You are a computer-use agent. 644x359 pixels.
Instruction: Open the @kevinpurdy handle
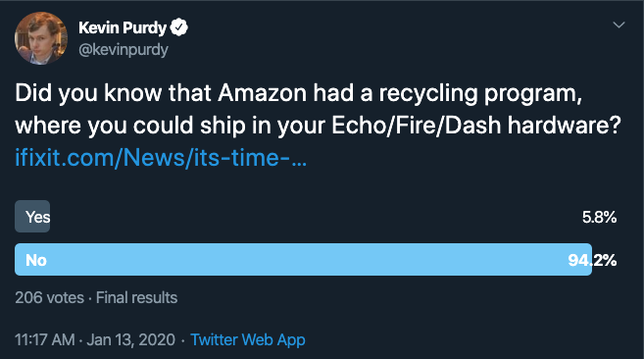[x=124, y=50]
